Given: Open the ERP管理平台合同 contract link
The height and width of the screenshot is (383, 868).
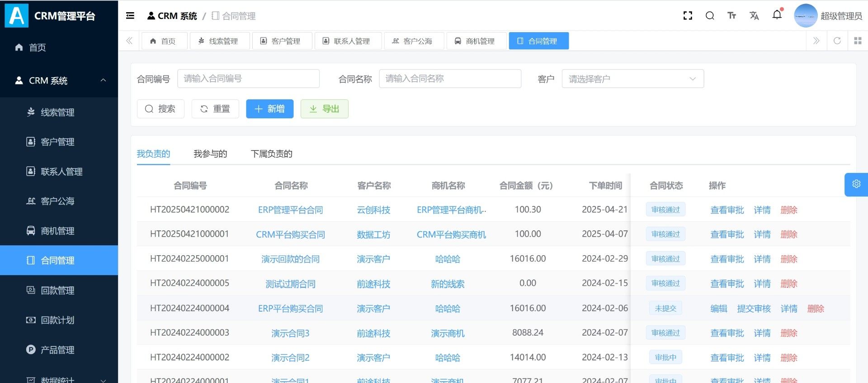Looking at the screenshot, I should click(x=290, y=210).
